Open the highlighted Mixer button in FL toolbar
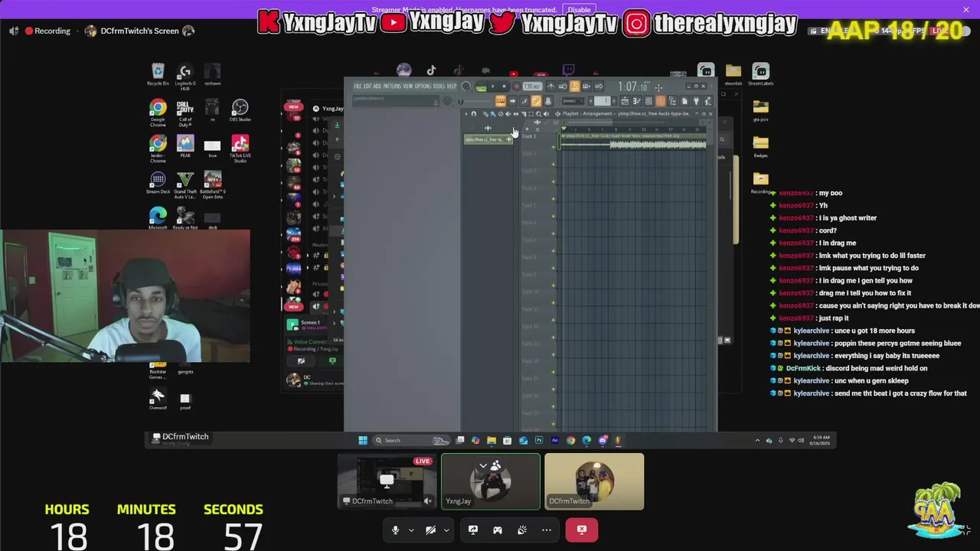 point(660,101)
